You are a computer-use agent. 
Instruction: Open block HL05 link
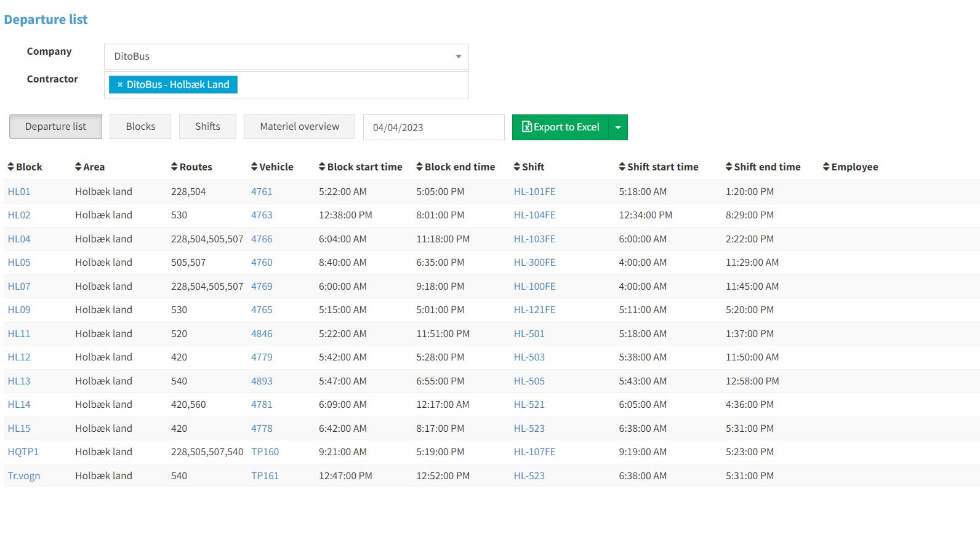[19, 263]
